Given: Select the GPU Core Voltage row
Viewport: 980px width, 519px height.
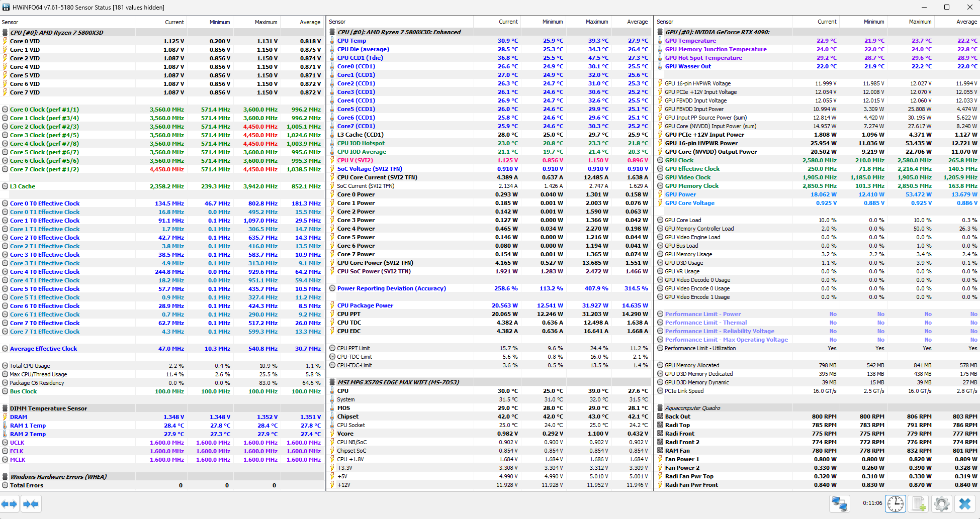Looking at the screenshot, I should pos(818,203).
